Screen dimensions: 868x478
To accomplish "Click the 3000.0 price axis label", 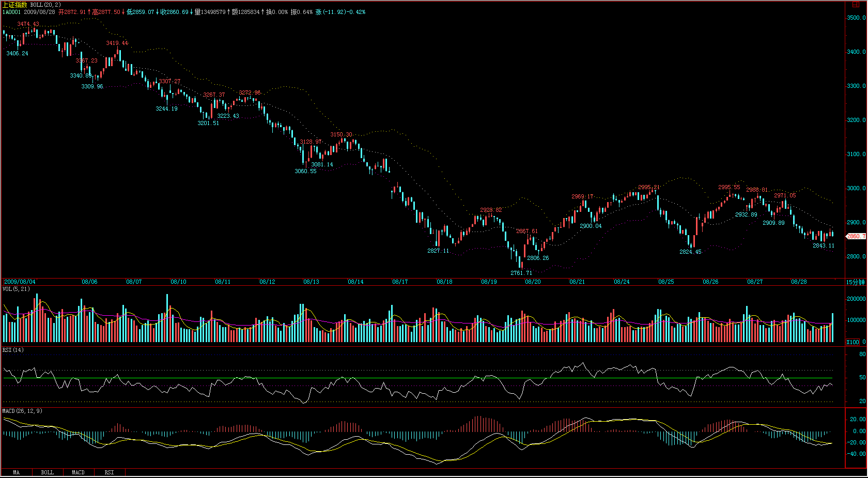I will 857,188.
